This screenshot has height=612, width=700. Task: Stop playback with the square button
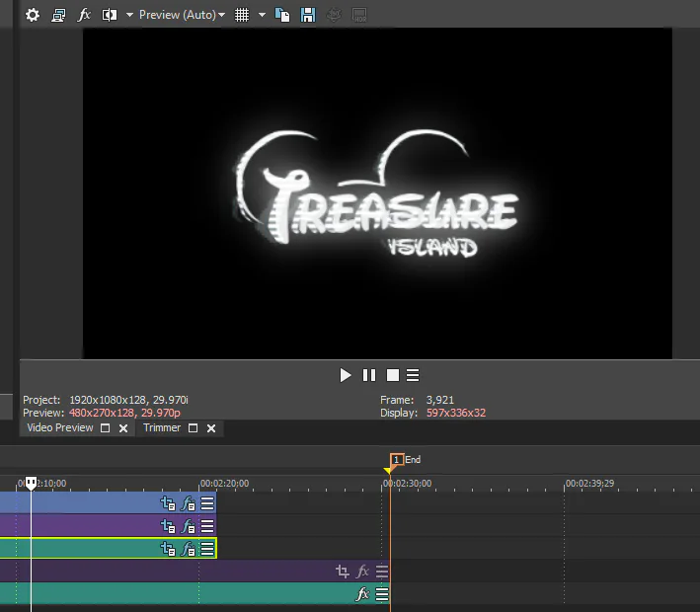tap(393, 375)
